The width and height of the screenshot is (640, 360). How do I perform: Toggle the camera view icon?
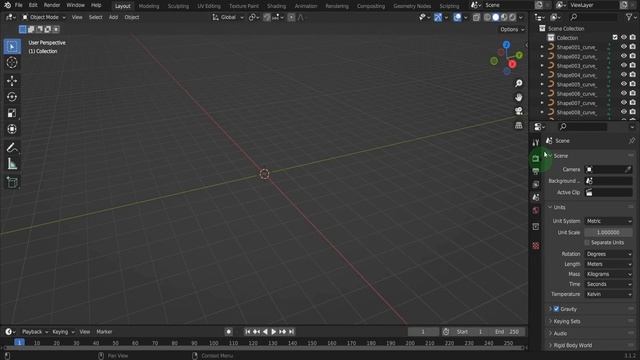[518, 111]
